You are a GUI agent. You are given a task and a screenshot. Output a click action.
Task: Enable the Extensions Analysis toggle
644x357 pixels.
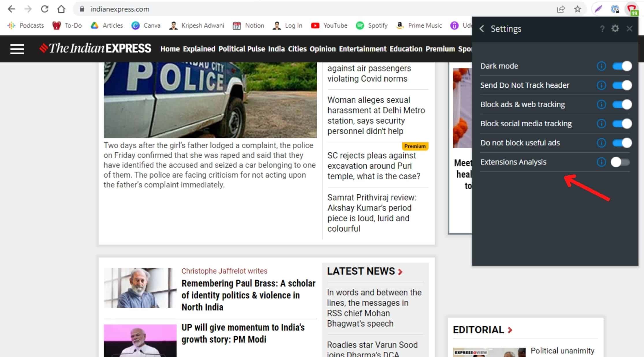click(620, 162)
